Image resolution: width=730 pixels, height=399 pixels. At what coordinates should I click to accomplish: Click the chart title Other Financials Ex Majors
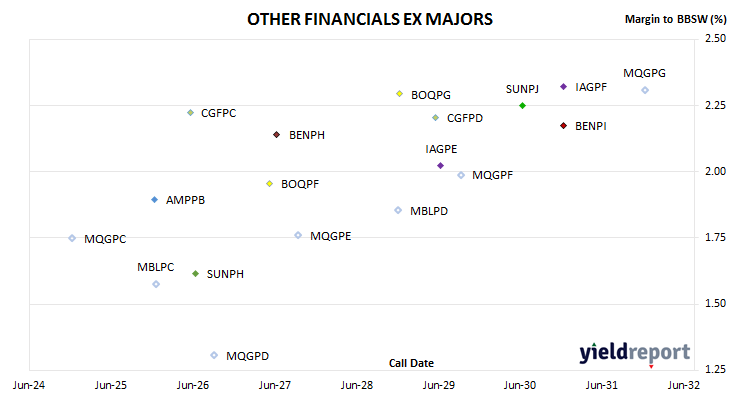point(370,19)
